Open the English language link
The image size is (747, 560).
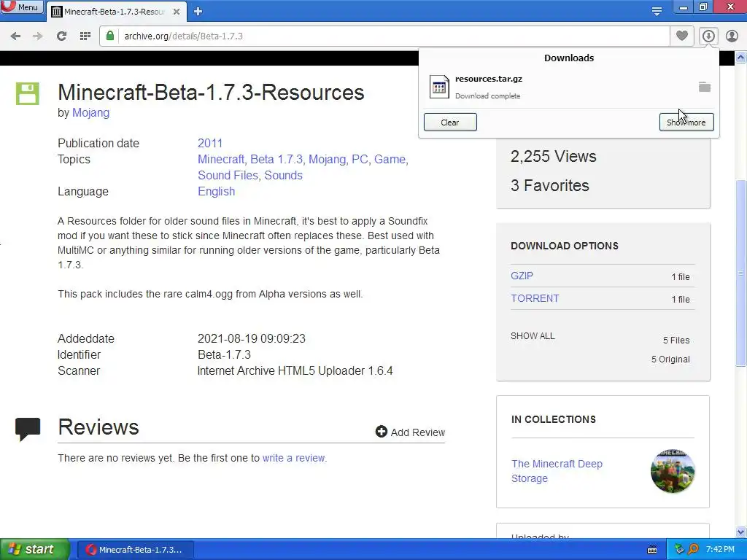(x=216, y=192)
